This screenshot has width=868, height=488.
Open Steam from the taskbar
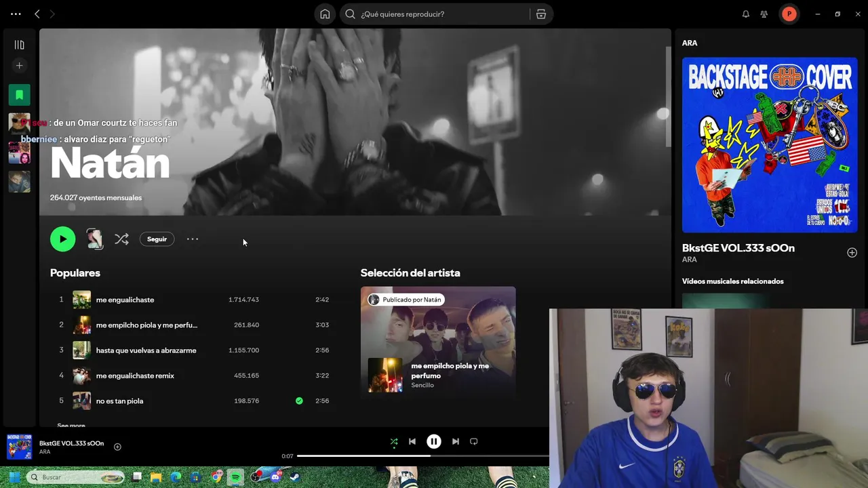(x=295, y=477)
